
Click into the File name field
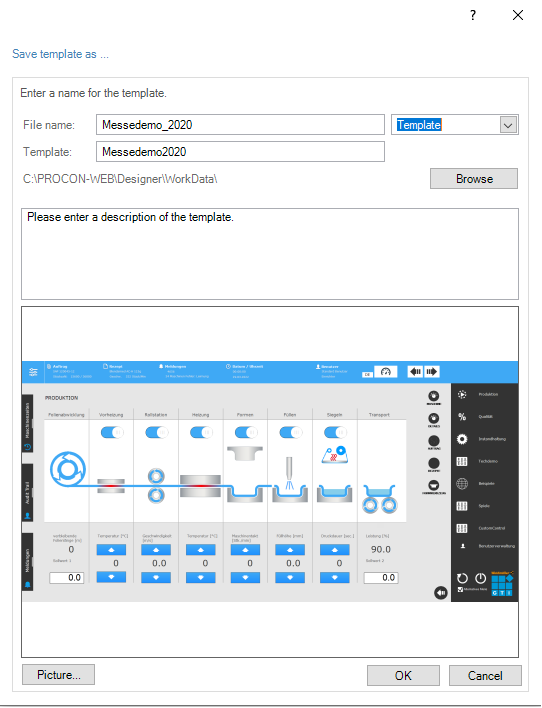(x=240, y=125)
